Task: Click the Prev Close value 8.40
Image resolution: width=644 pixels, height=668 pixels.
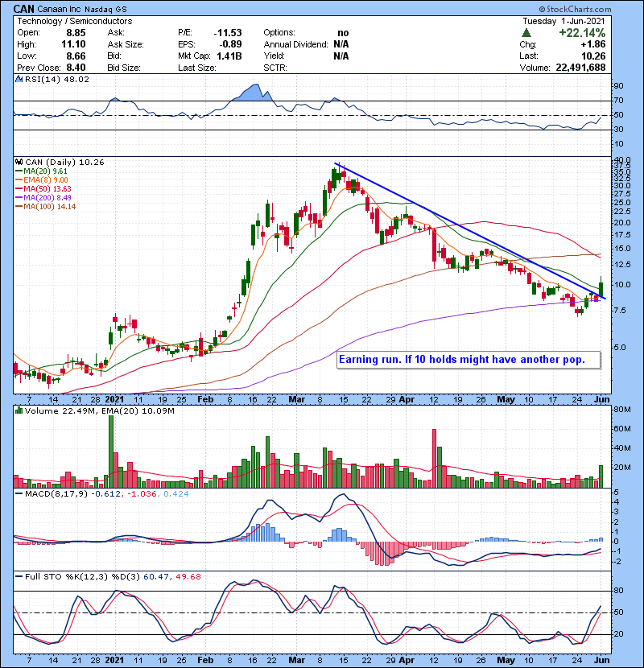Action: 76,68
